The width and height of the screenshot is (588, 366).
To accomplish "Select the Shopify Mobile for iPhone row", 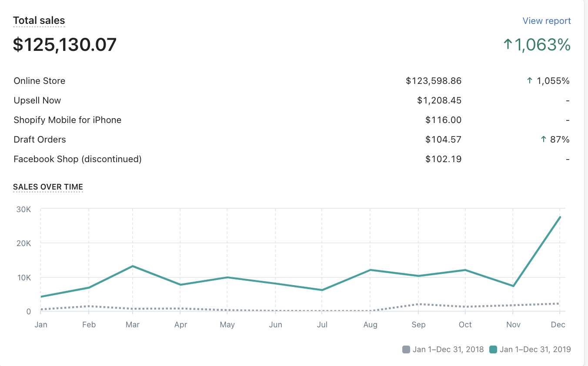I will point(67,120).
